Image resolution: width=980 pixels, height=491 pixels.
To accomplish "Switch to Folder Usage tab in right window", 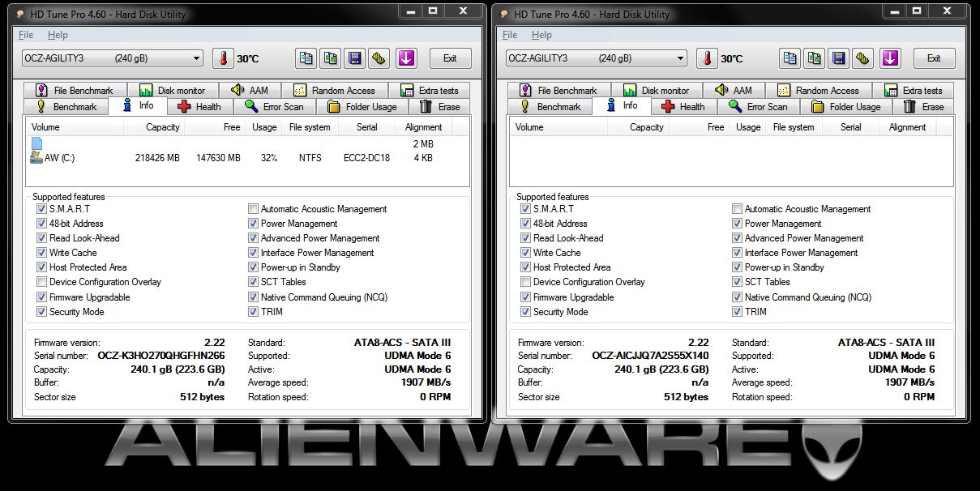I will pyautogui.click(x=847, y=107).
